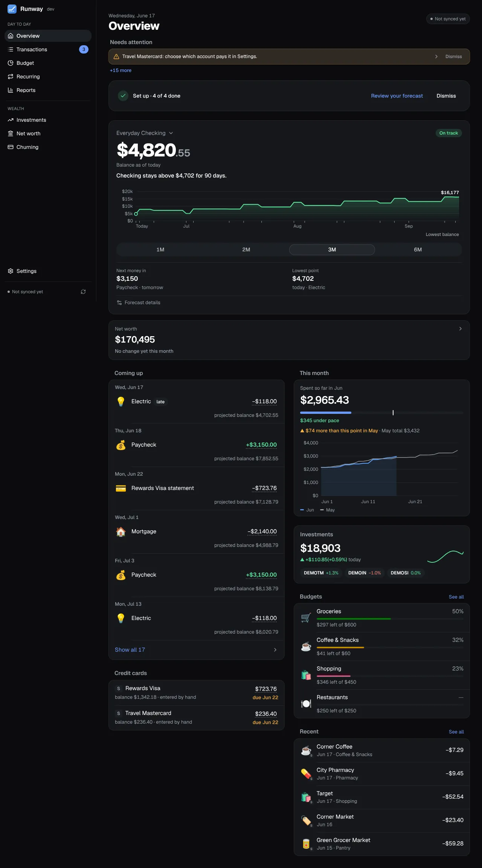Dismiss the Travel Mastercard alert

tap(453, 57)
